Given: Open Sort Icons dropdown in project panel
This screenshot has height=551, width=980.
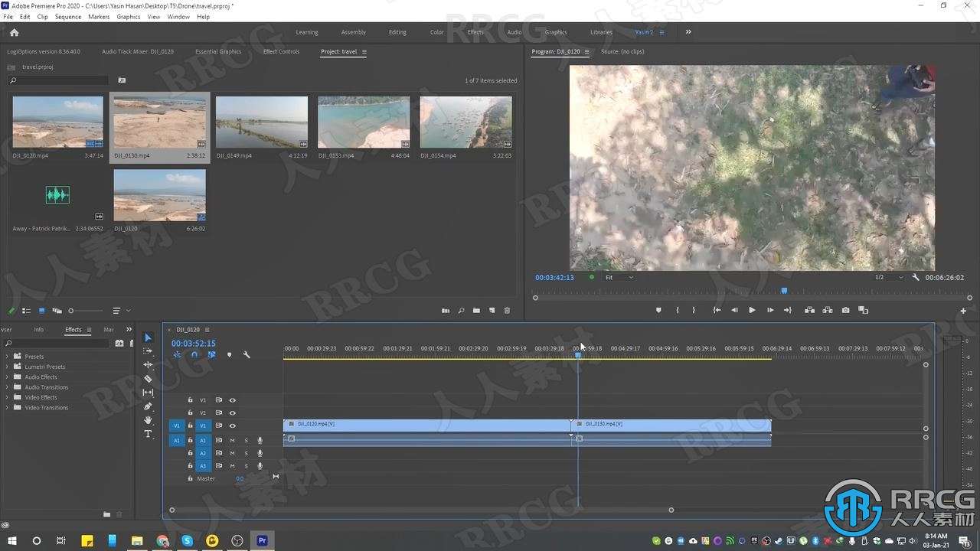Looking at the screenshot, I should 120,311.
